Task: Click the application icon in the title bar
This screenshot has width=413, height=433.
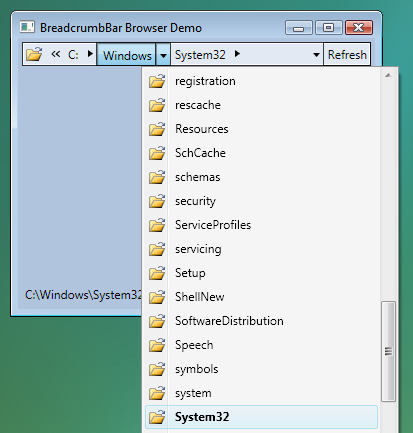Action: click(x=27, y=27)
